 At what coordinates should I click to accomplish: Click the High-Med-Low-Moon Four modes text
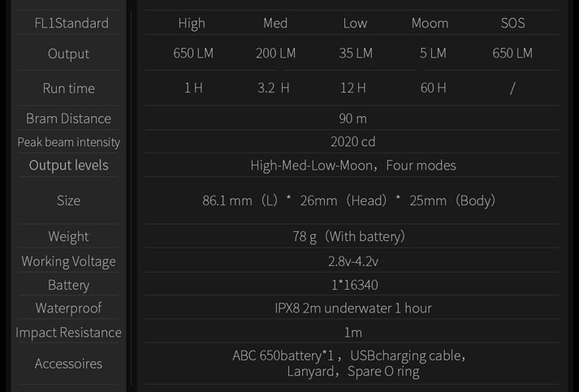tap(353, 166)
